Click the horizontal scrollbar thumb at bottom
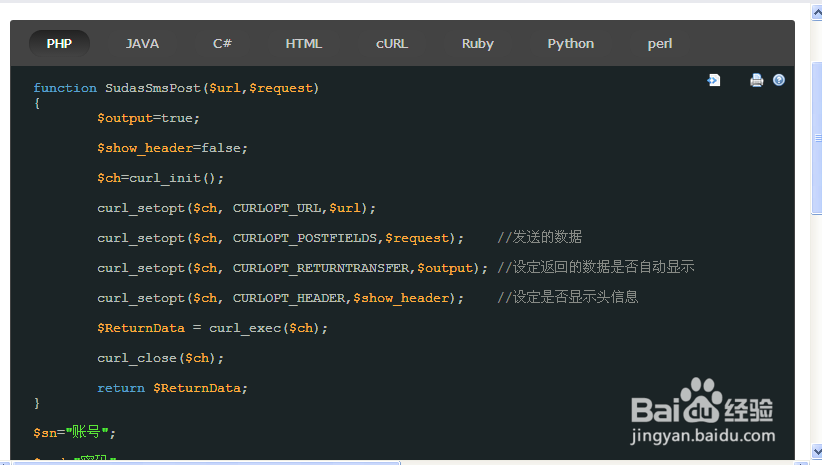This screenshot has height=465, width=822. pos(207,463)
